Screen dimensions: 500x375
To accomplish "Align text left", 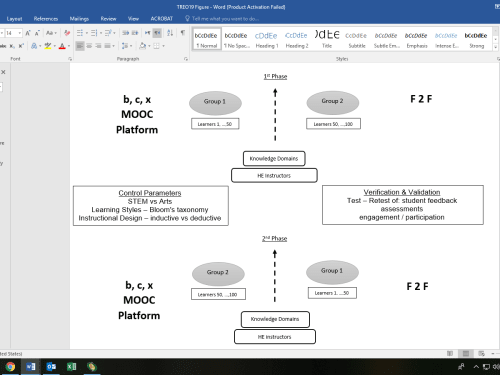I will (80, 46).
